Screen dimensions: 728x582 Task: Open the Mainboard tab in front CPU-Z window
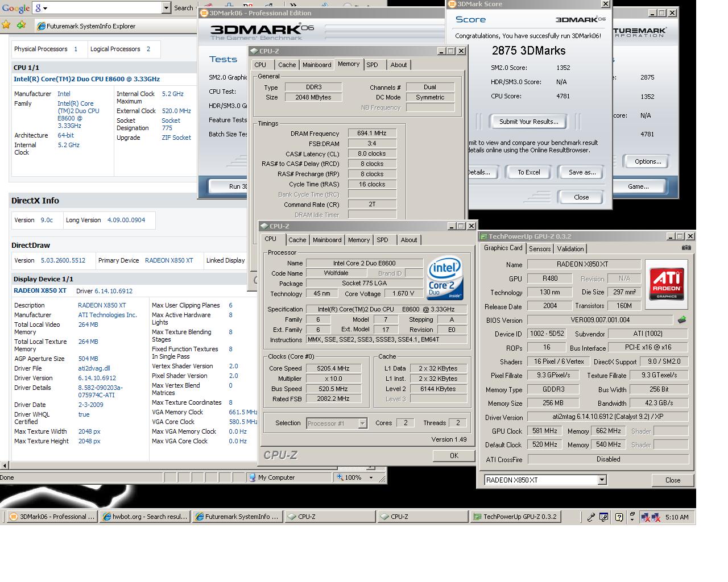(x=327, y=240)
